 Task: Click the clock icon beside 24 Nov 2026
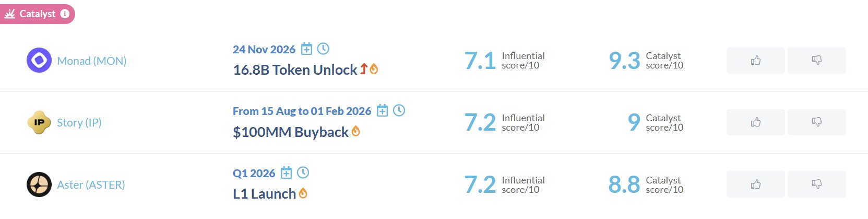coord(324,49)
